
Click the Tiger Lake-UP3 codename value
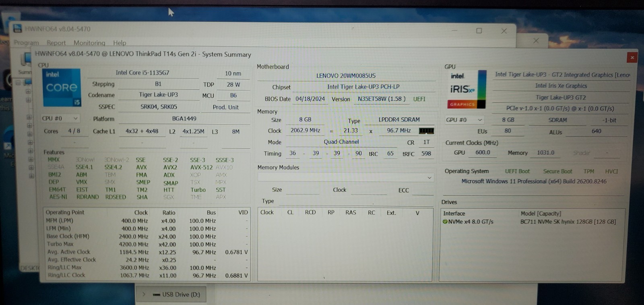(158, 95)
